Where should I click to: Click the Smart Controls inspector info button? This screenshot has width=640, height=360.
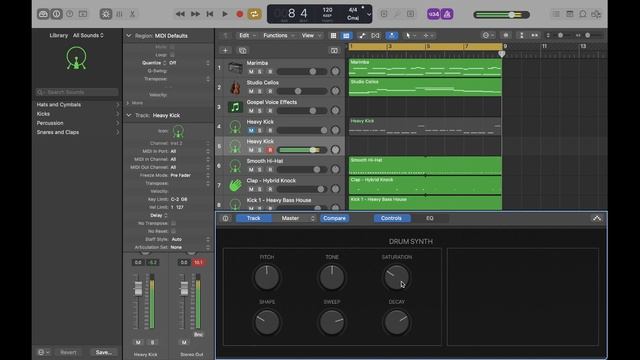[x=225, y=218]
